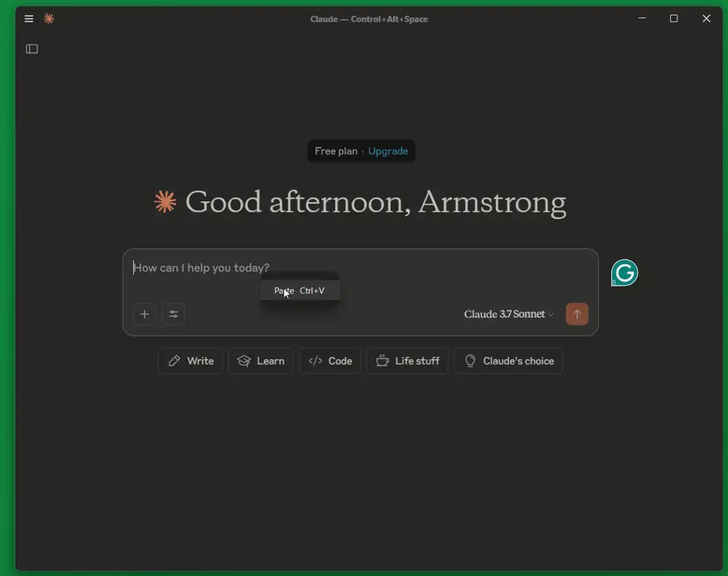Choose the Write suggestion chip
This screenshot has height=576, width=728.
[190, 361]
